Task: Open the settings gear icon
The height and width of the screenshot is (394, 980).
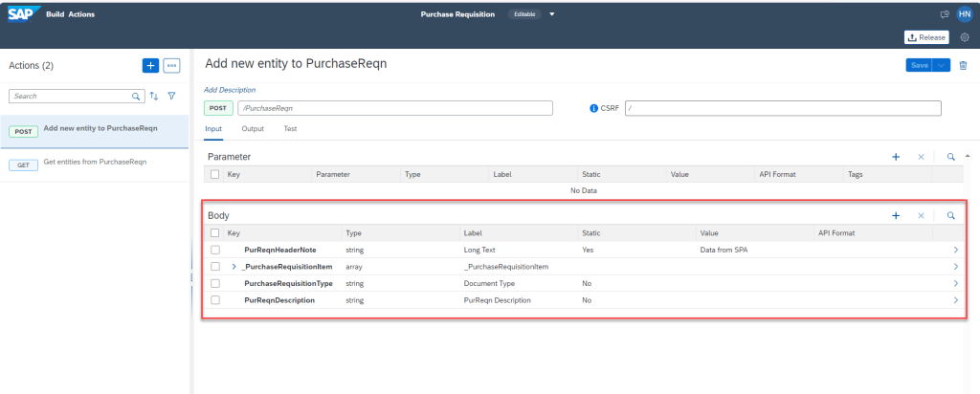Action: click(964, 37)
